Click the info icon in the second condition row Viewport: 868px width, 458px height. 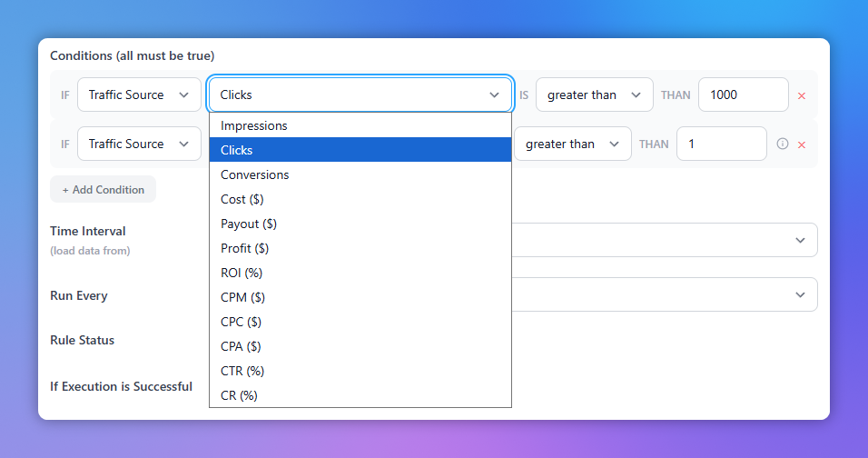[782, 144]
